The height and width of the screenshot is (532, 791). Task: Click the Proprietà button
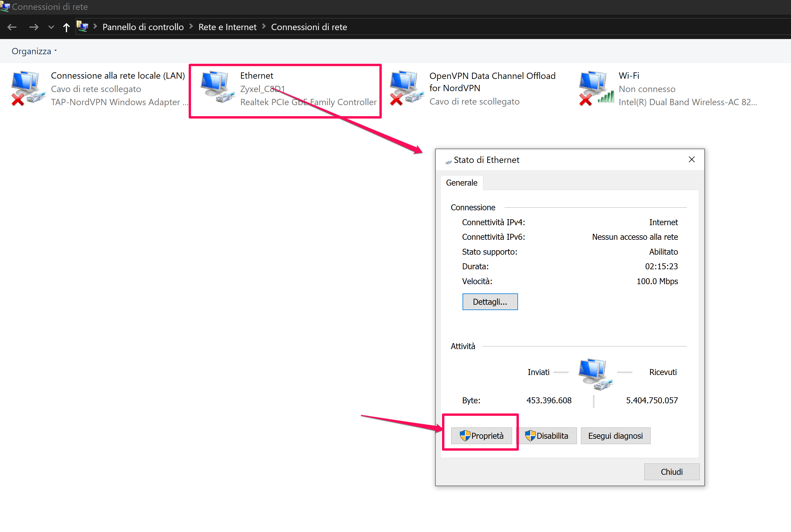point(481,436)
